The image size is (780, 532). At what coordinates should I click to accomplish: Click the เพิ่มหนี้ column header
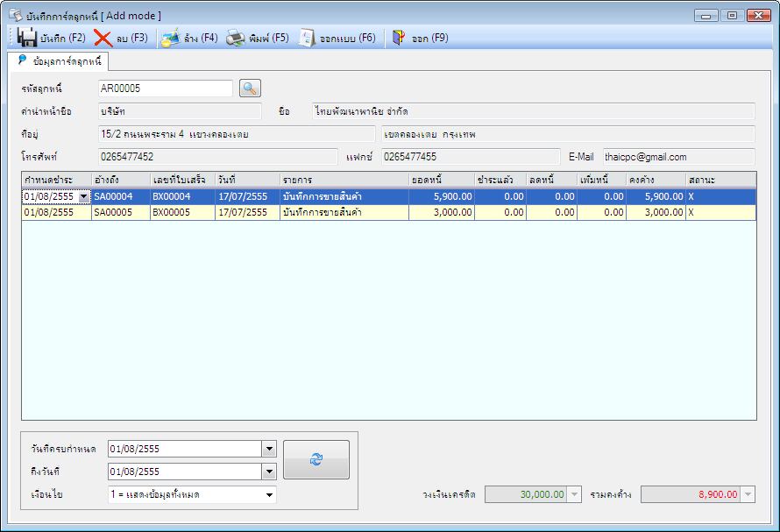(601, 180)
